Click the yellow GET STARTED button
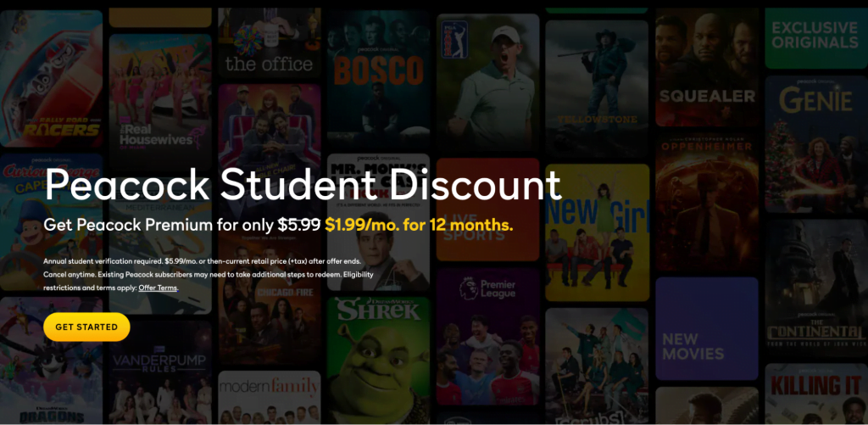 pyautogui.click(x=86, y=327)
